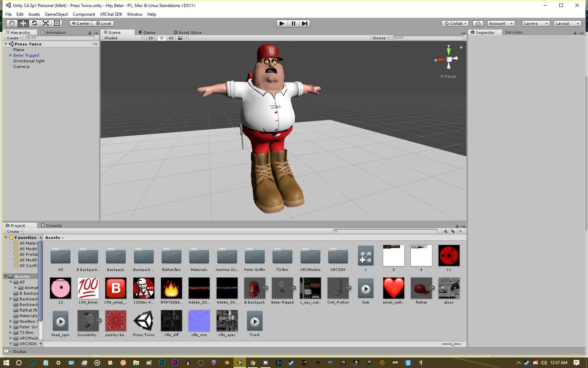Screen dimensions: 588x368
Task: Toggle the Local handle rotation button
Action: click(103, 23)
